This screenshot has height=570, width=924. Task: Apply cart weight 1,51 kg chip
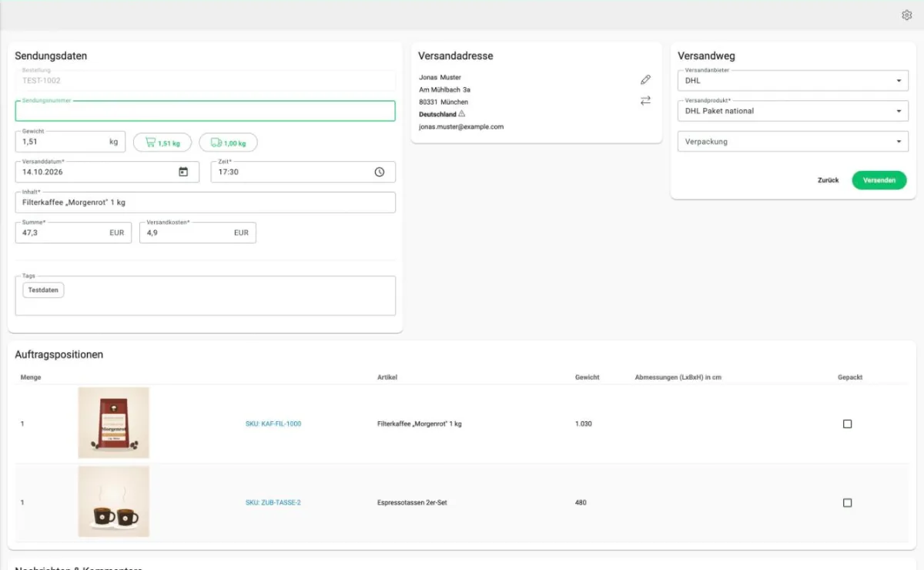coord(162,142)
